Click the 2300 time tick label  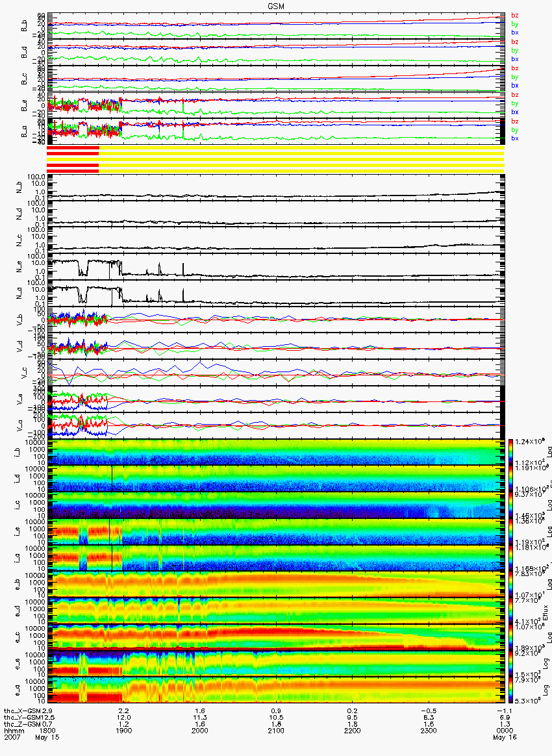coord(429,731)
